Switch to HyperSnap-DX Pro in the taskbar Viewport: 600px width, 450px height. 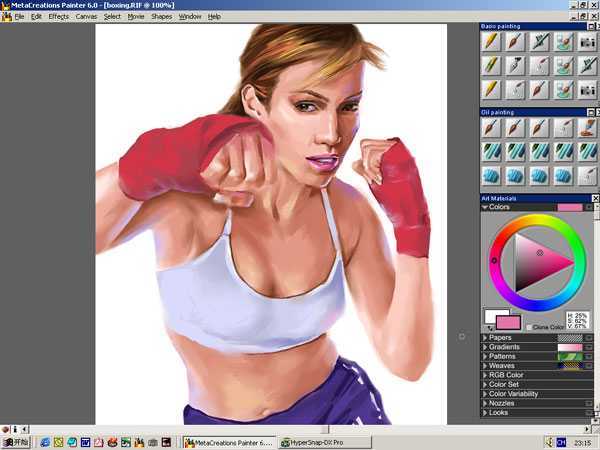(x=325, y=443)
